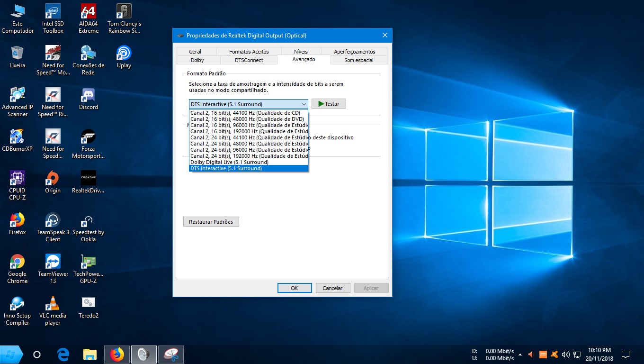
Task: Open the Aperfeiçoamentos tab
Action: tap(354, 52)
